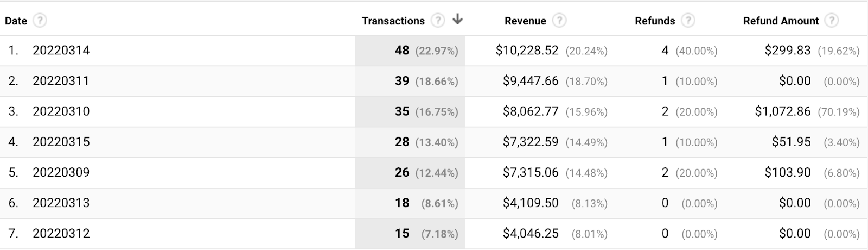Click the Date column help icon

[40, 21]
